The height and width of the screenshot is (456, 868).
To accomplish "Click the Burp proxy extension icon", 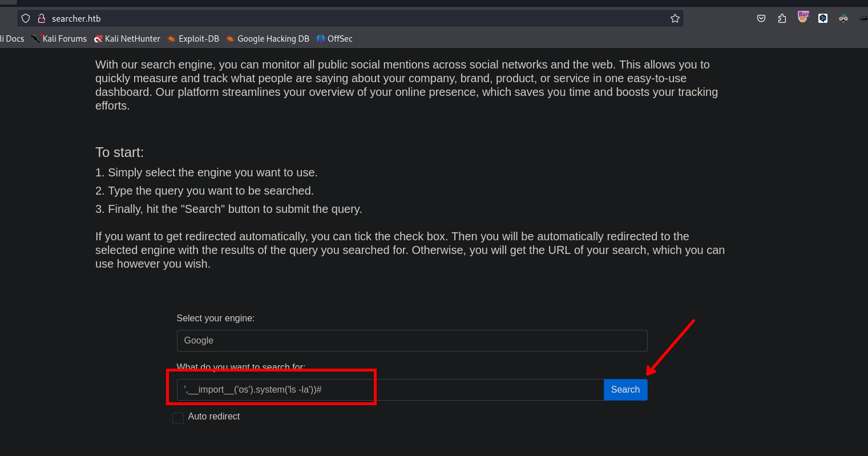I will pos(803,18).
